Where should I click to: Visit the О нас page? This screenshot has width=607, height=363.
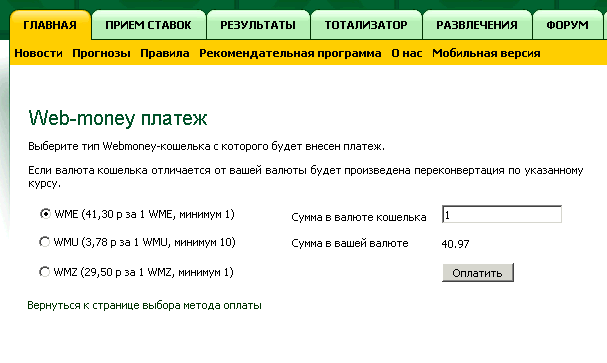pyautogui.click(x=407, y=53)
